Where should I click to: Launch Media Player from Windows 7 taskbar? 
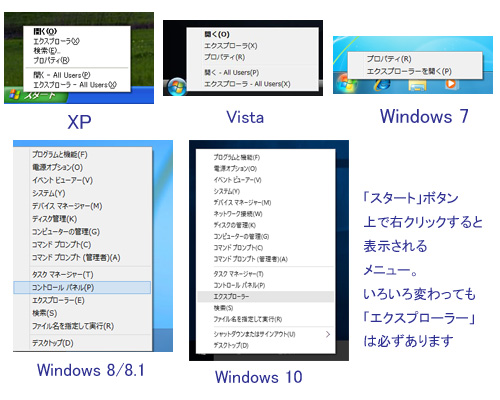coord(451,83)
